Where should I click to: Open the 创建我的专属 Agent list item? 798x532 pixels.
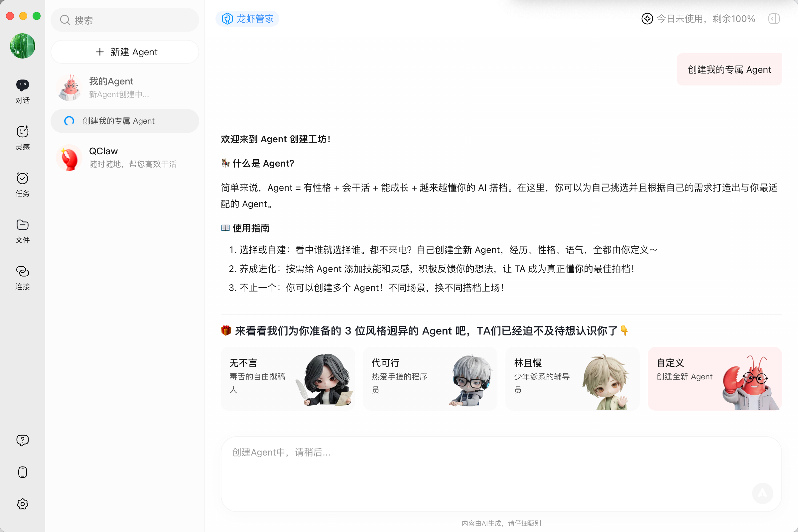125,121
